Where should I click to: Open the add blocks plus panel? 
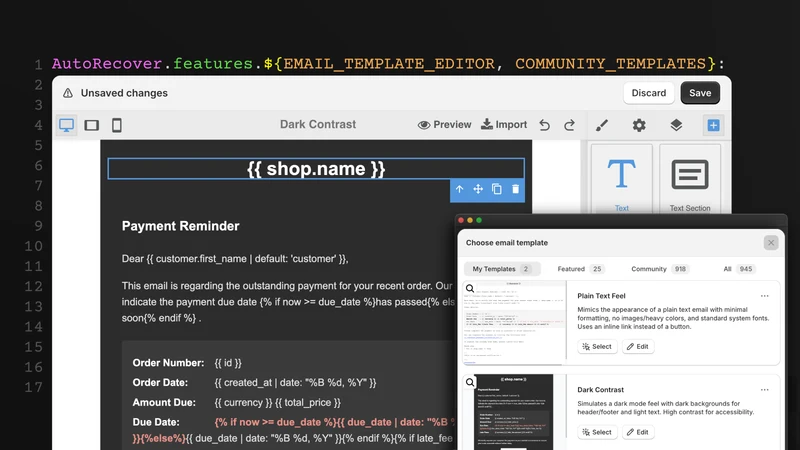[713, 125]
